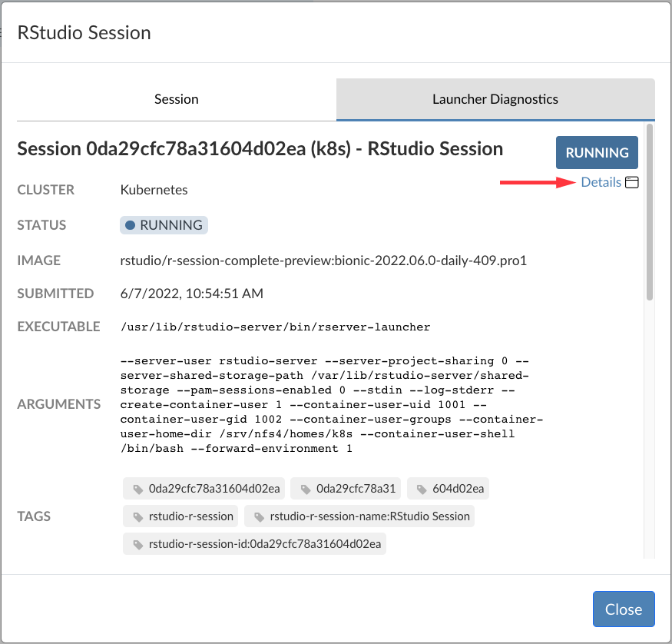Select the 604d02ea tag chip

[448, 489]
